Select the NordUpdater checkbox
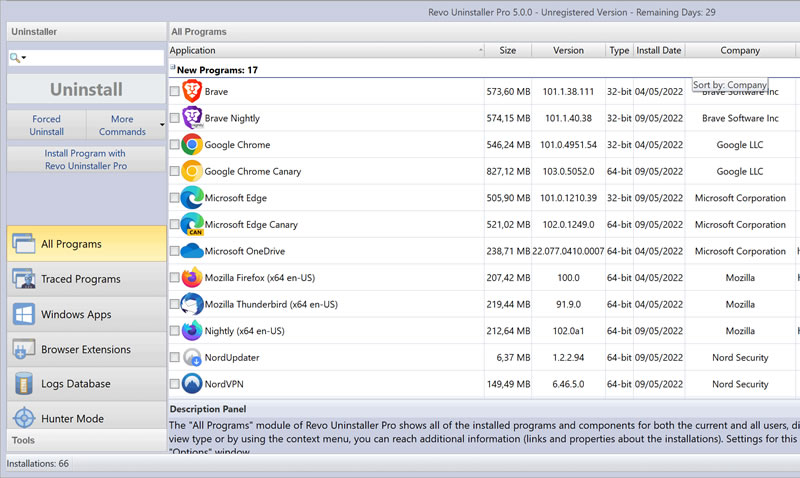Screen dimensions: 800x478 tap(174, 358)
